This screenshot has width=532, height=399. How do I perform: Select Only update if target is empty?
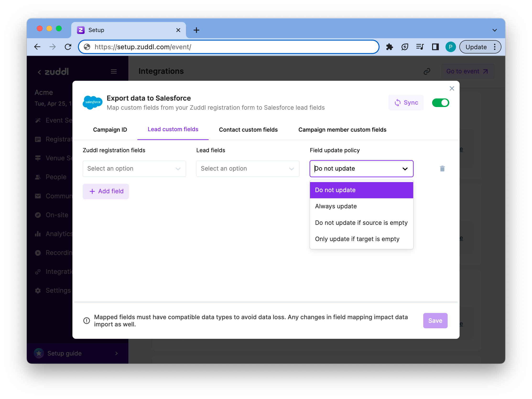357,239
